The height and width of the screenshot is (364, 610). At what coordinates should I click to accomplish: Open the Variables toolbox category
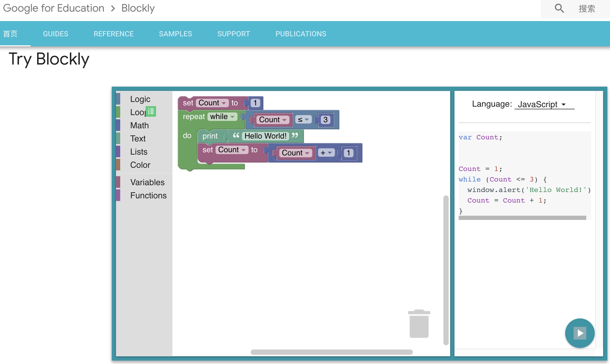click(x=144, y=182)
